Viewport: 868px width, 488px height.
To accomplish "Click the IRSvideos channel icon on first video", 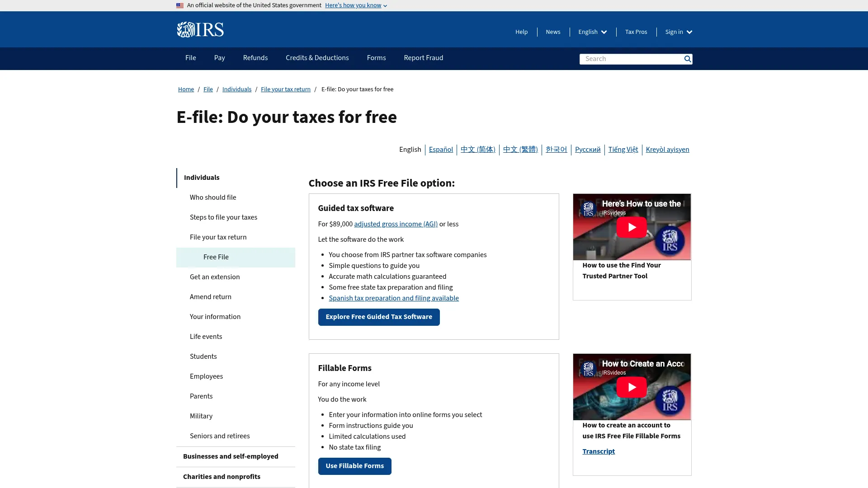I will [588, 209].
